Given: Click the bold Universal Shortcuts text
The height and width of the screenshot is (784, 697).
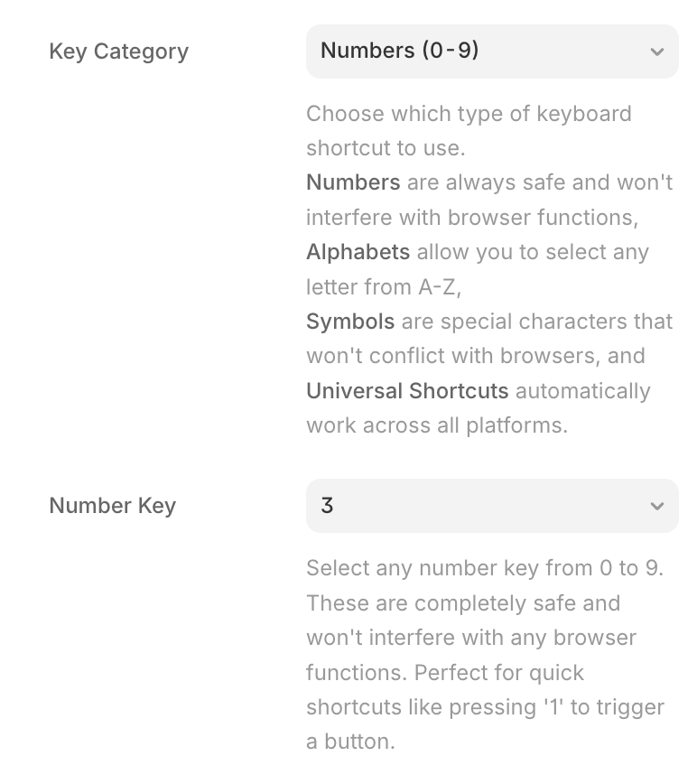Looking at the screenshot, I should pyautogui.click(x=407, y=391).
